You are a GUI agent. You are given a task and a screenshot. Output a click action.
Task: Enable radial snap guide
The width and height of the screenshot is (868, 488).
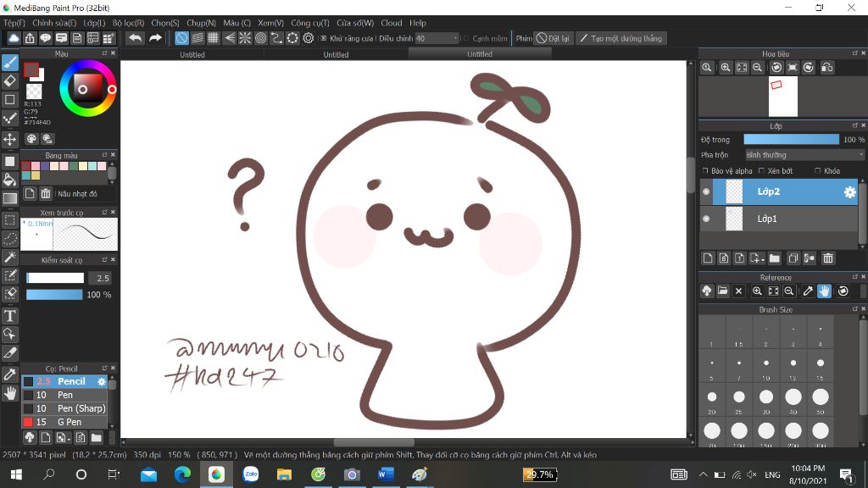point(245,38)
